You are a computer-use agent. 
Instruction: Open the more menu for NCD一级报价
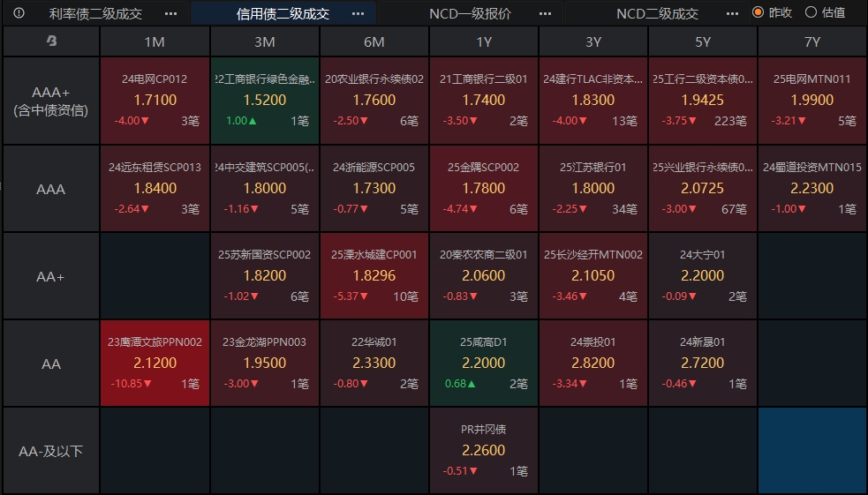pyautogui.click(x=546, y=13)
